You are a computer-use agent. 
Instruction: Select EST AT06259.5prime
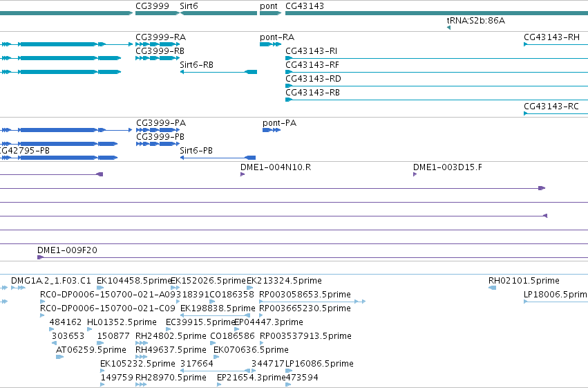pyautogui.click(x=91, y=350)
